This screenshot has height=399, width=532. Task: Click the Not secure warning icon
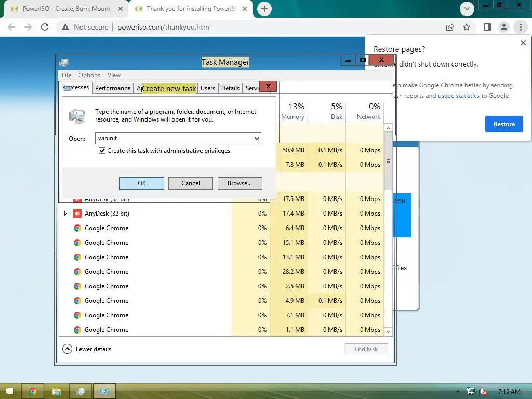tap(65, 27)
